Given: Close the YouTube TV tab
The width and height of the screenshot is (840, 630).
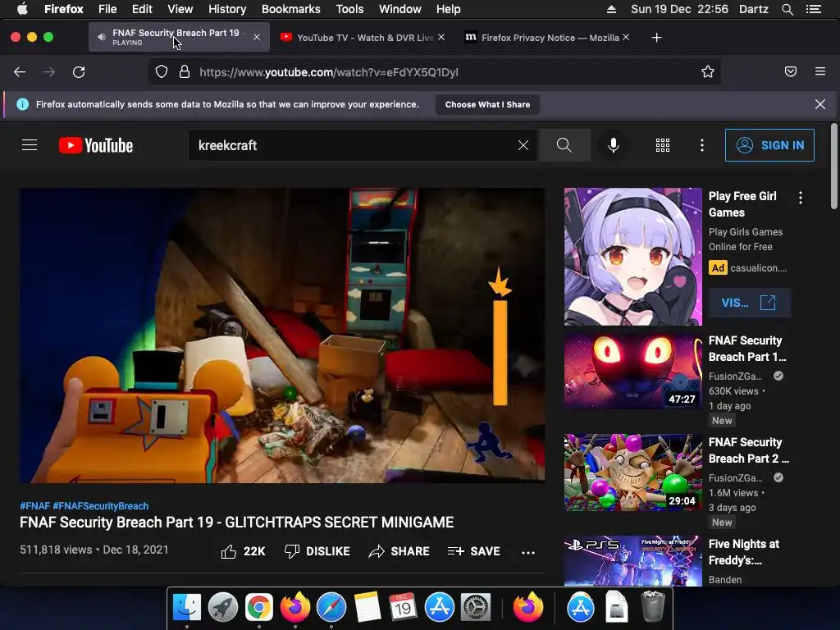Looking at the screenshot, I should (x=441, y=37).
